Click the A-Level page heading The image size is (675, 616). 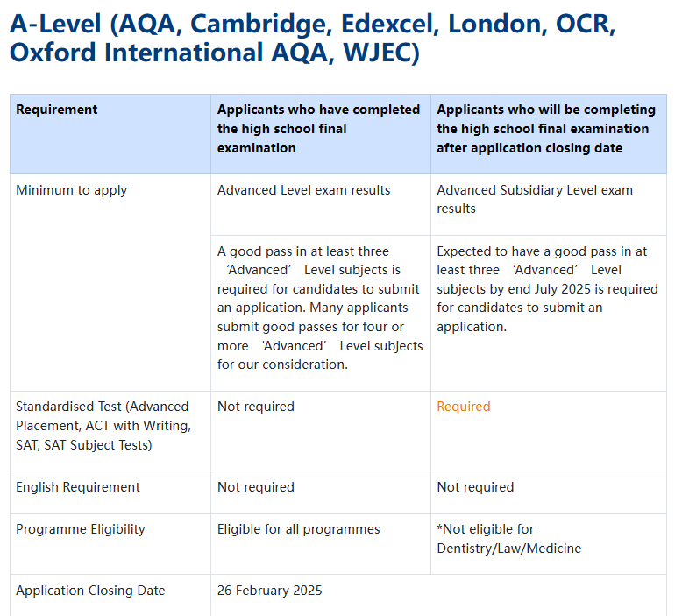pos(312,38)
